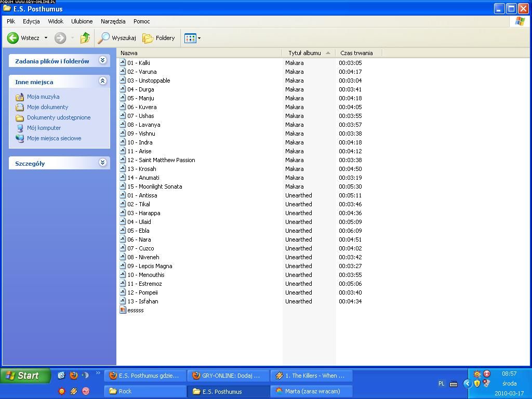Click the Moja muzyka folder icon
The width and height of the screenshot is (532, 399).
[20, 97]
